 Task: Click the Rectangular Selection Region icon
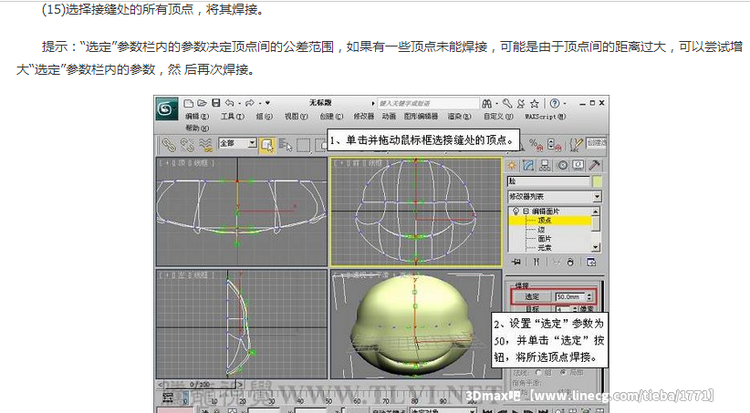click(303, 145)
